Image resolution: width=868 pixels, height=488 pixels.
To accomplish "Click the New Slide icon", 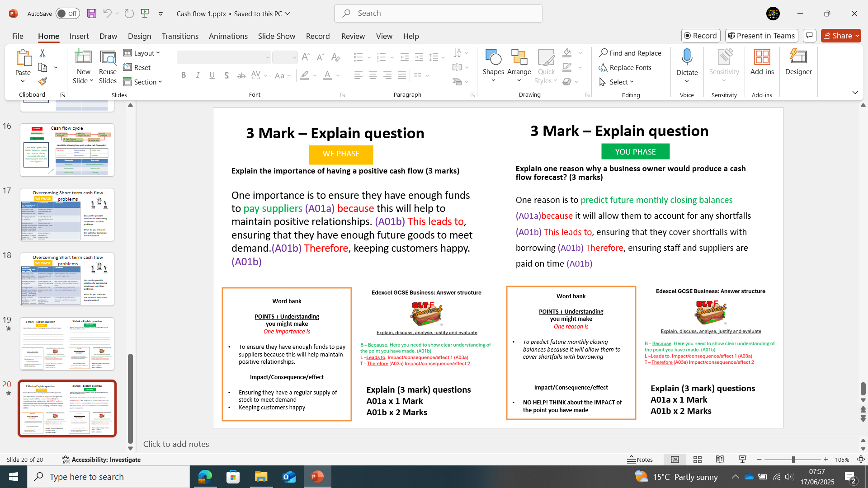I will (x=83, y=57).
